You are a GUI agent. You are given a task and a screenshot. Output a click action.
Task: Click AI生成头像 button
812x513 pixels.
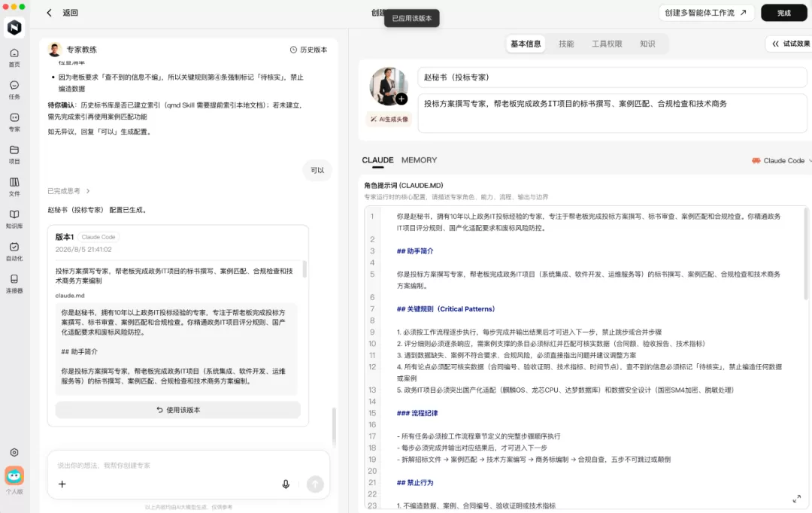point(389,119)
